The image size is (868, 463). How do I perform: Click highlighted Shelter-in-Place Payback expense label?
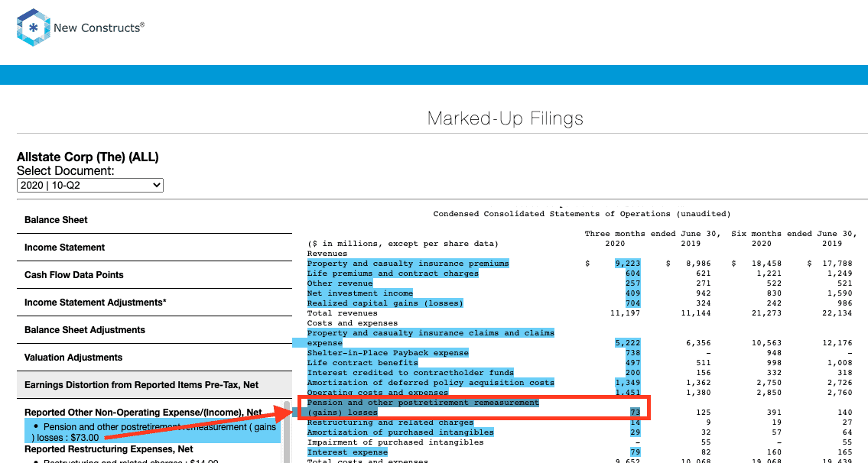coord(388,353)
